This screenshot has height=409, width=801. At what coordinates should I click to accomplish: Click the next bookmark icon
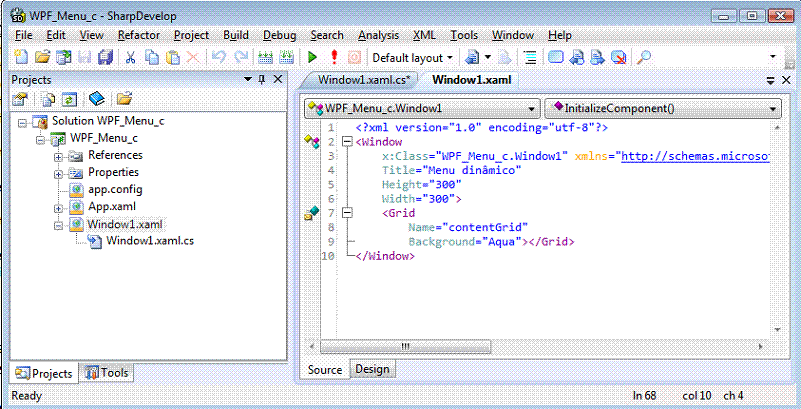tap(598, 57)
